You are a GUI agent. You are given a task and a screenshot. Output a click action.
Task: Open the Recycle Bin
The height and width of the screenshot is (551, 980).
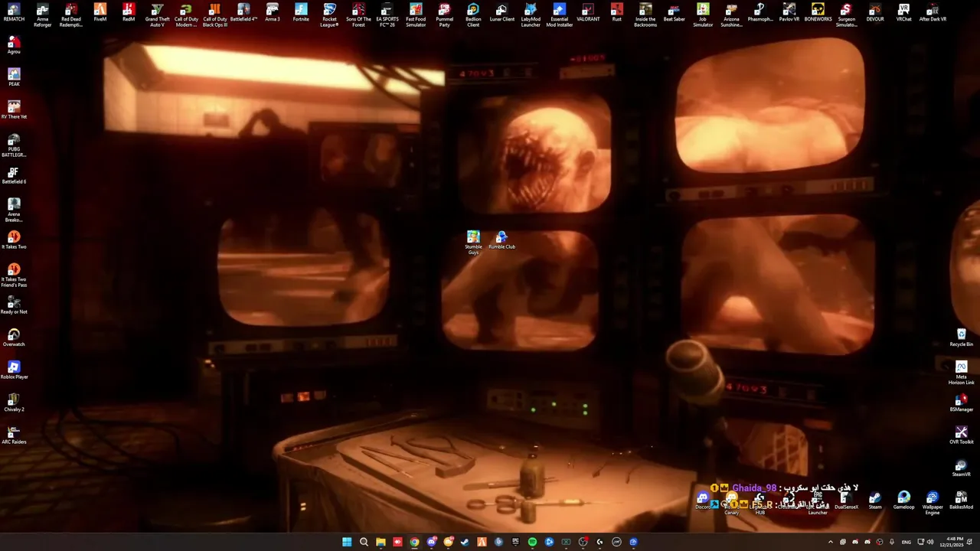coord(962,337)
